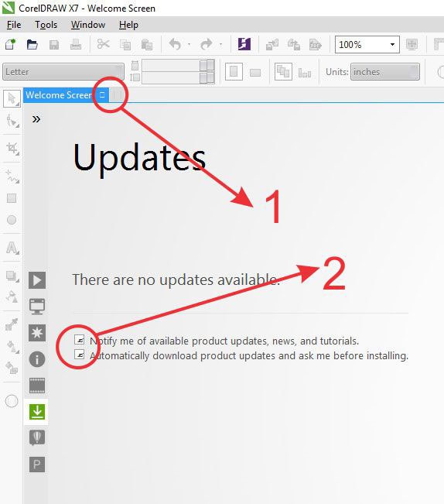Select the Drop Shadow tool

coord(12,276)
